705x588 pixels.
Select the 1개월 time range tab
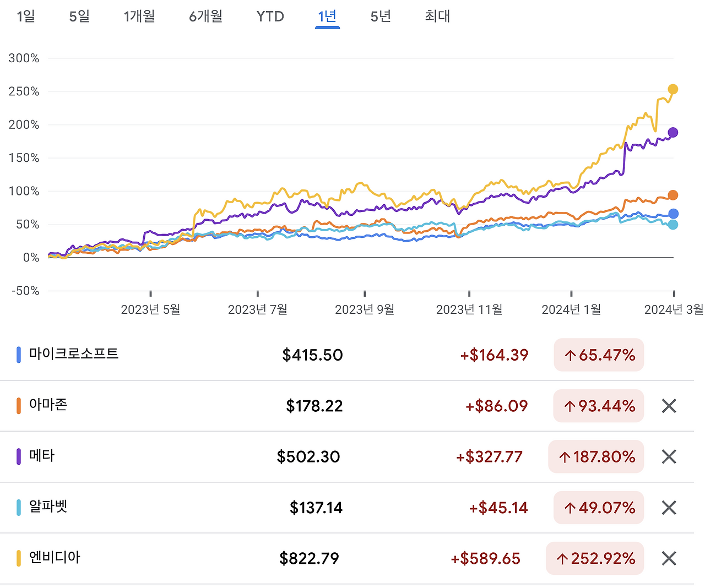click(x=139, y=17)
